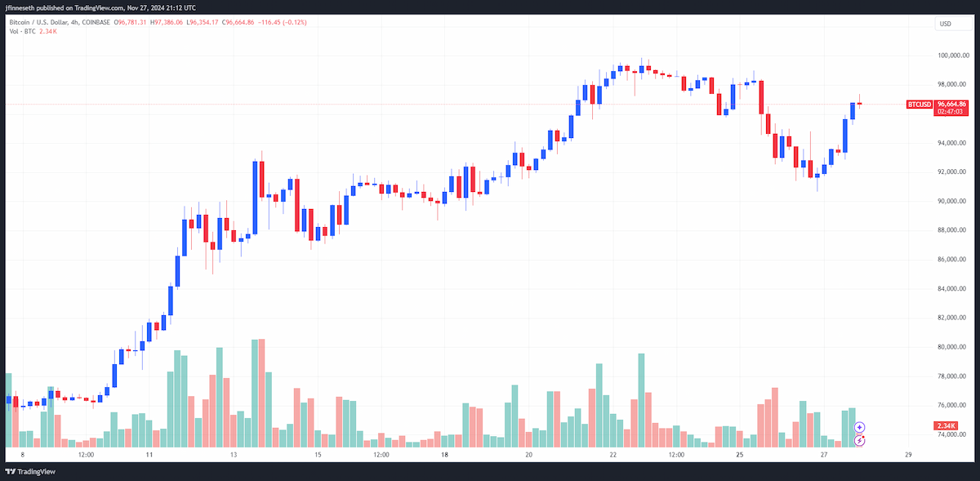980x481 pixels.
Task: Click the date label 29 on time axis
Action: [908, 453]
